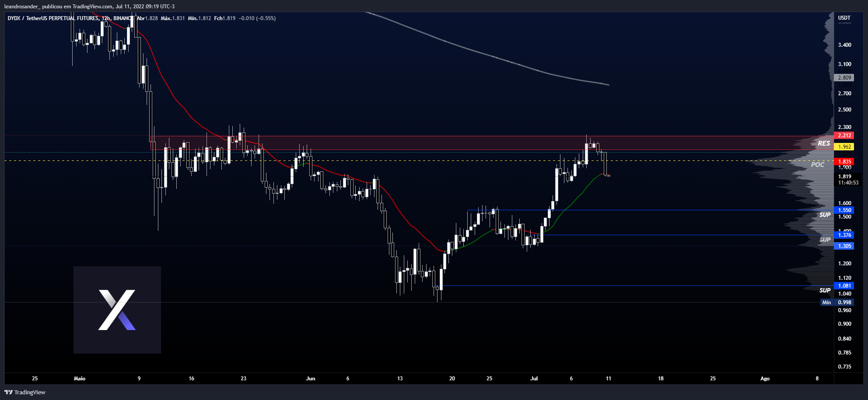868x400 pixels.
Task: Select the high value 'Máx.1.831'
Action: point(173,18)
